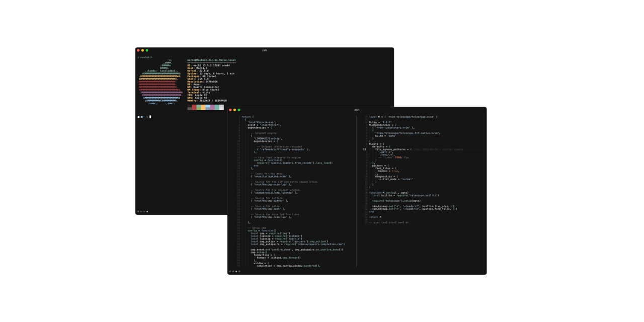Click 'hrsh7th/nvim-cmp' string in left pane
Viewport: 644px width, 322px height.
pos(262,122)
